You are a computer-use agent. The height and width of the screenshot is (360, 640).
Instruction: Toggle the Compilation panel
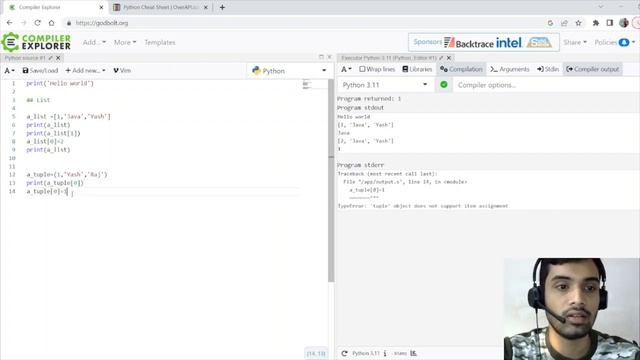(461, 69)
